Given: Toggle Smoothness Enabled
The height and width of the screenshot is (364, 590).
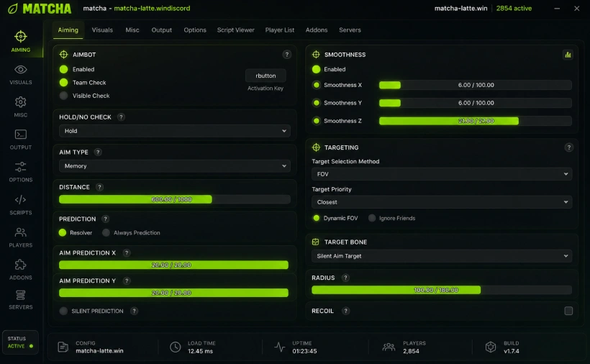Looking at the screenshot, I should [x=316, y=69].
